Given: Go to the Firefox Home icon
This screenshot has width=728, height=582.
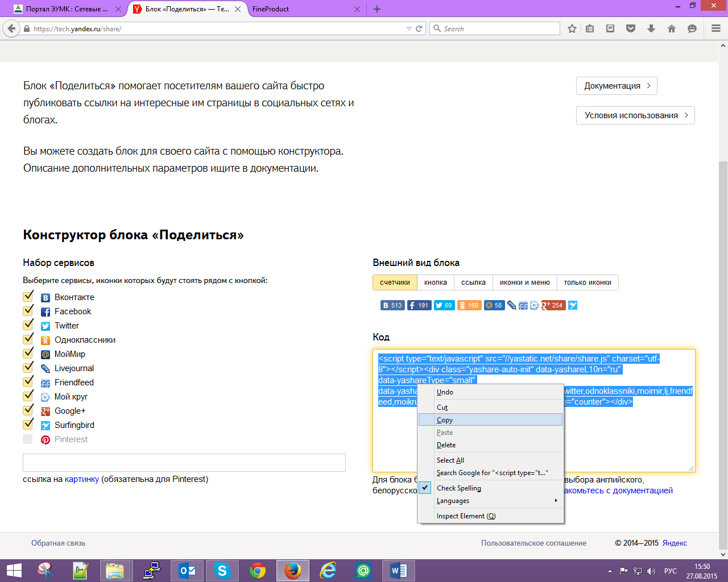Looking at the screenshot, I should pyautogui.click(x=672, y=28).
